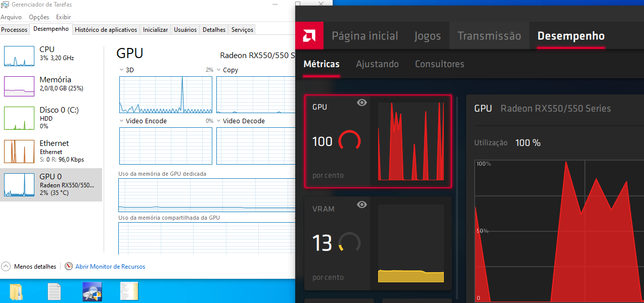Open Ajustando sub-tab
The width and height of the screenshot is (644, 303).
377,64
